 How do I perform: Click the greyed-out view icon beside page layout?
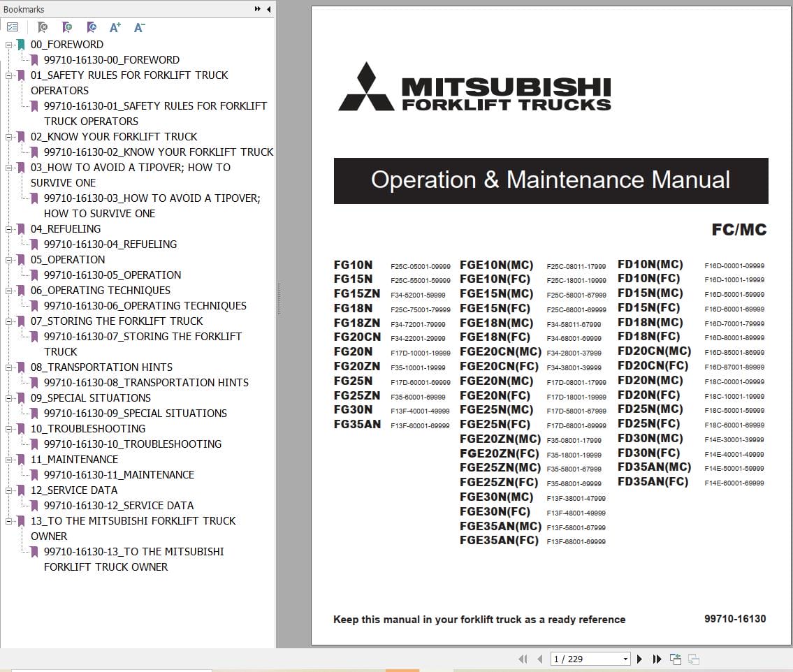point(693,659)
